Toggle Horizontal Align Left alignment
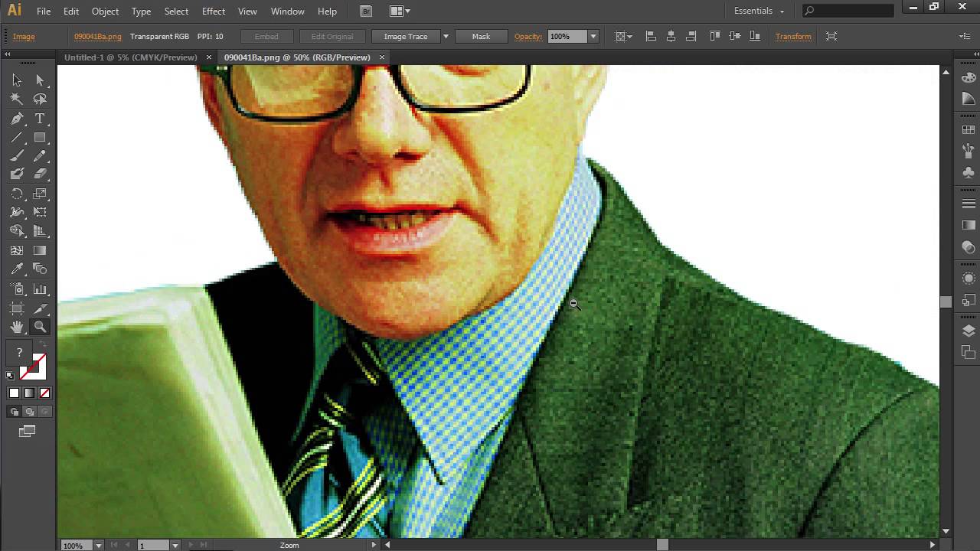This screenshot has height=551, width=980. point(651,36)
